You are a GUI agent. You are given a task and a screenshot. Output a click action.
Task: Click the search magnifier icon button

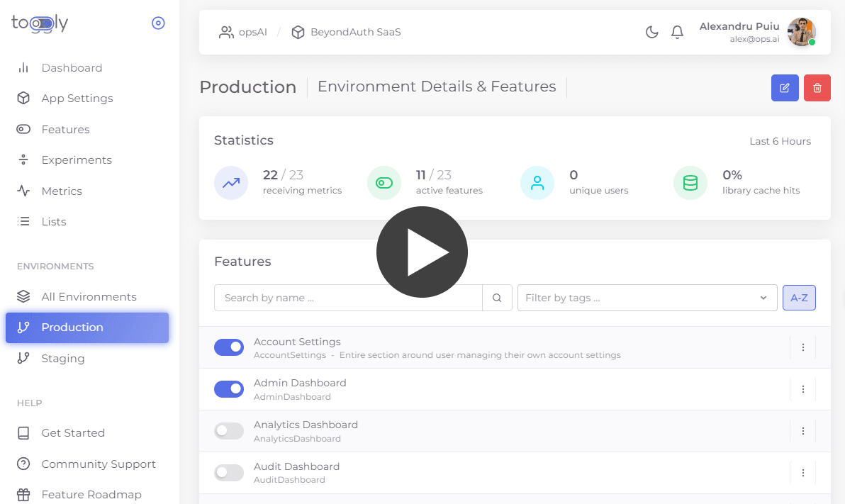(497, 298)
